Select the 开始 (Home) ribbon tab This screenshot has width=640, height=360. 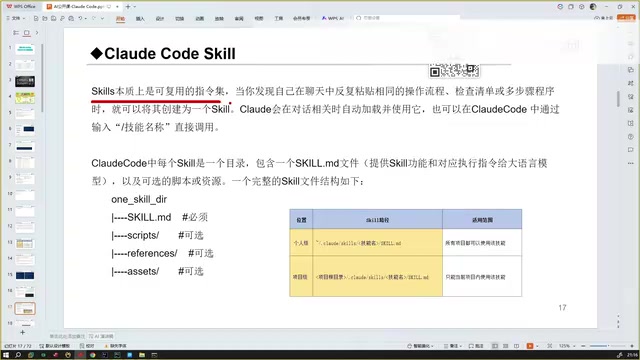[x=120, y=18]
